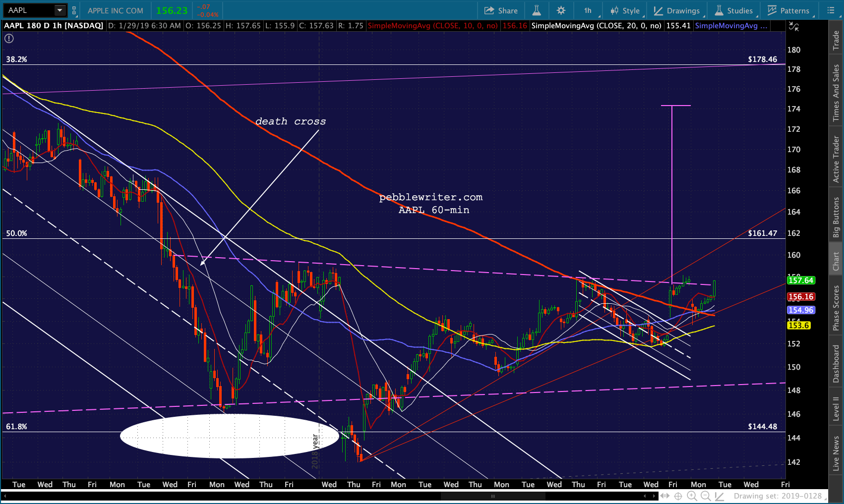Click the death cross annotation text
The width and height of the screenshot is (844, 504).
(291, 121)
